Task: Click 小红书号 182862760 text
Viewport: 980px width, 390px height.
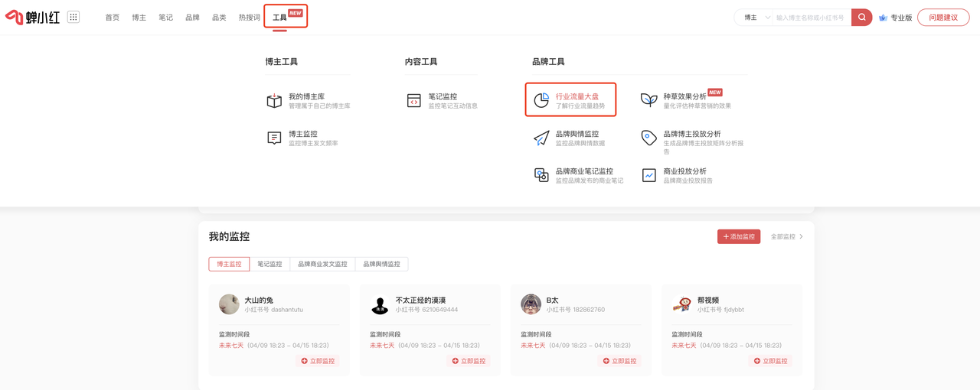Action: coord(576,310)
